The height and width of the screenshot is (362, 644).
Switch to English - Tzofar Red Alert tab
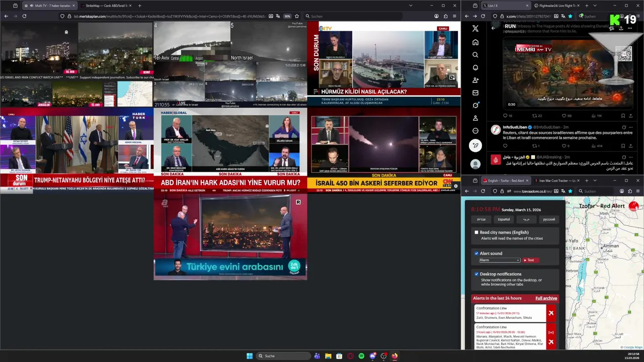[x=505, y=180]
